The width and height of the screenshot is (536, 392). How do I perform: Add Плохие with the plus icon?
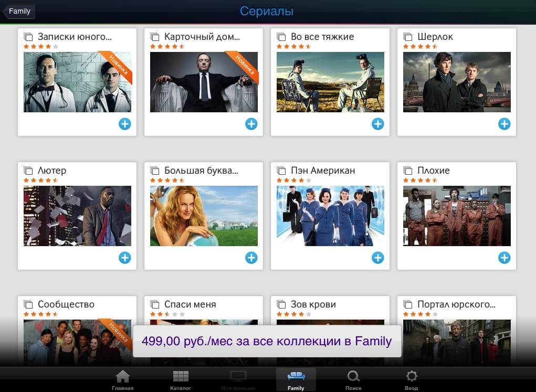[x=504, y=258]
